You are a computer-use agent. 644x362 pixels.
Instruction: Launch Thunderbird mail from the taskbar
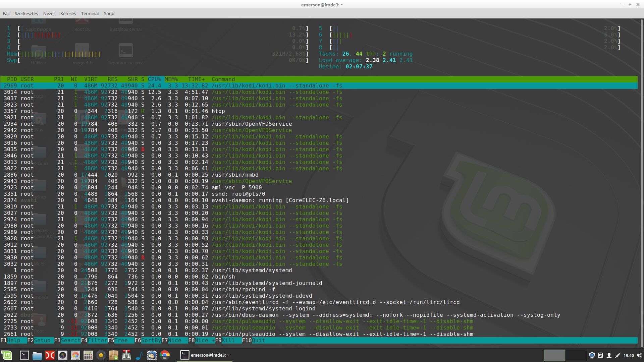(x=152, y=355)
